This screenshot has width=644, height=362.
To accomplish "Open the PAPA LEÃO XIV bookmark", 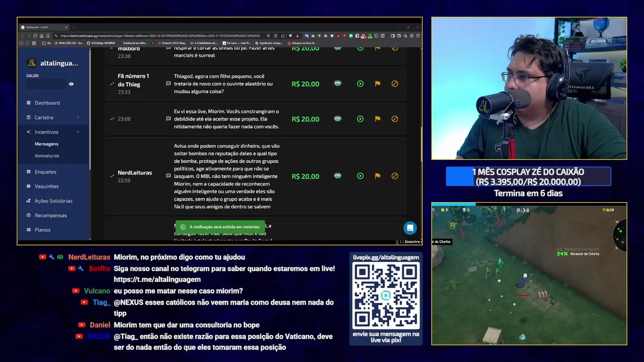I will tap(68, 43).
